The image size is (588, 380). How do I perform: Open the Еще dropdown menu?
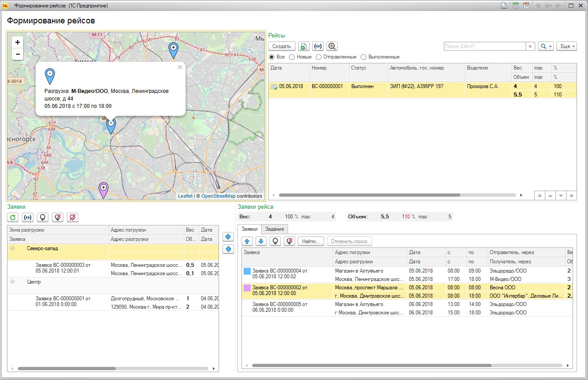(566, 46)
